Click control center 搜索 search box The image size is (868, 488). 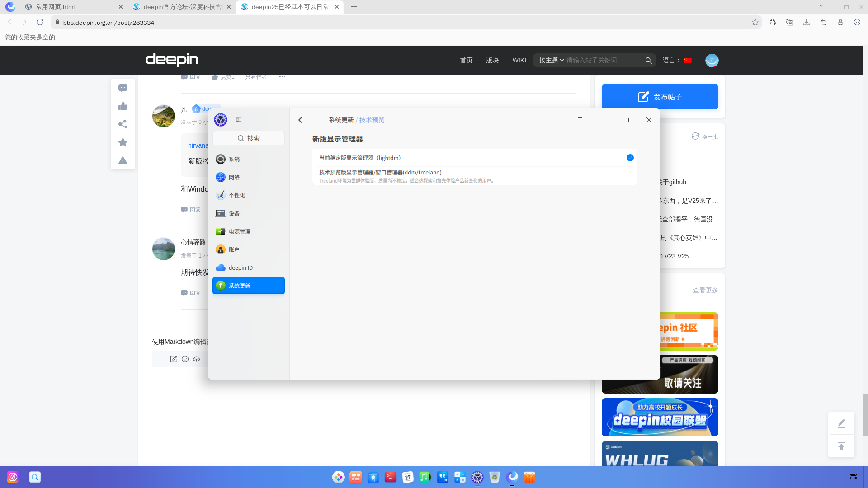[248, 138]
